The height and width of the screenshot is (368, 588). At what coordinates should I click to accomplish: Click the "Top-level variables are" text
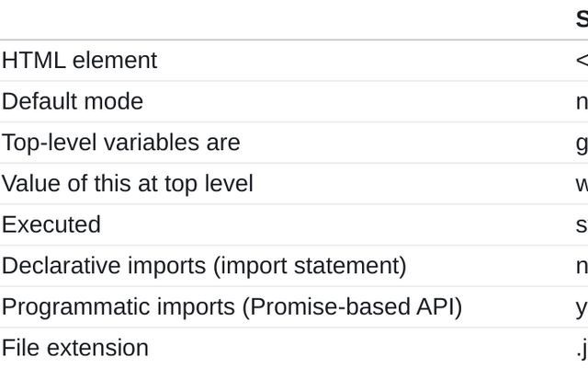(120, 143)
